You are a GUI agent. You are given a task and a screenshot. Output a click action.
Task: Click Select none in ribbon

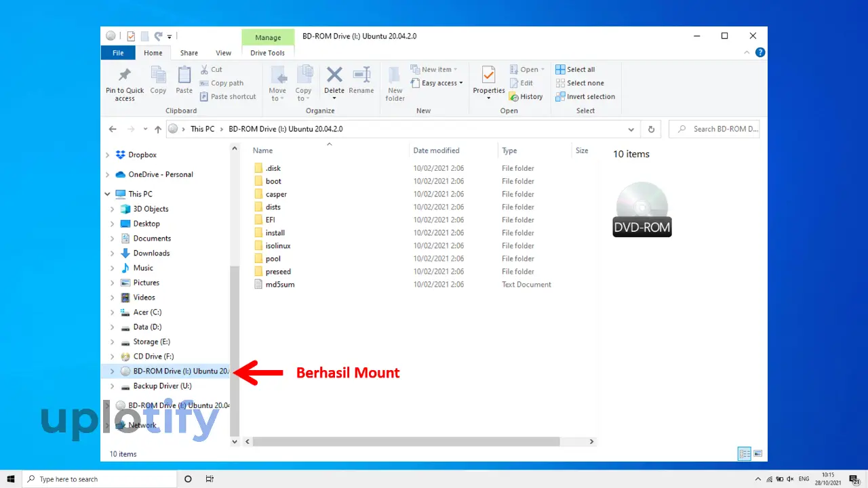[579, 83]
